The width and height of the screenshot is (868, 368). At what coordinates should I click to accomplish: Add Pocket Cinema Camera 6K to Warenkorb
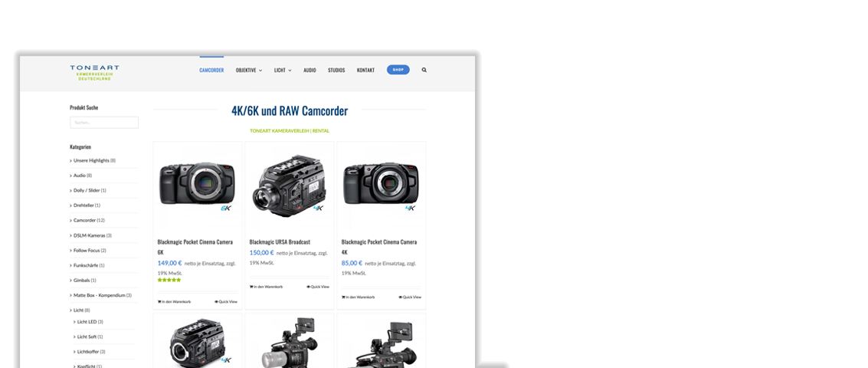175,302
